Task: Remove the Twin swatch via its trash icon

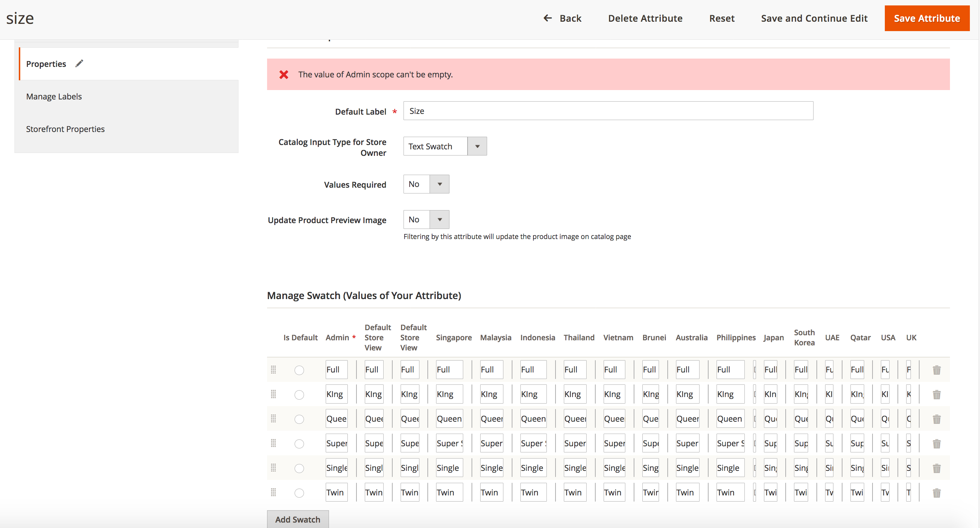Action: pos(936,493)
